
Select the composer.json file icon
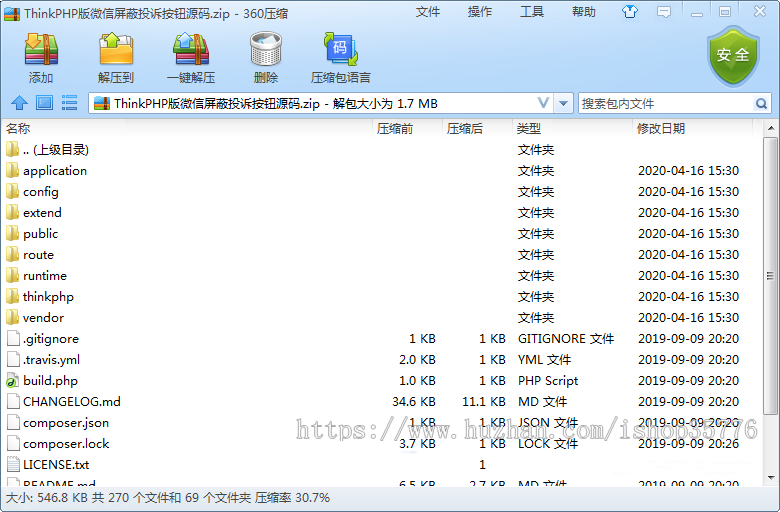[13, 422]
